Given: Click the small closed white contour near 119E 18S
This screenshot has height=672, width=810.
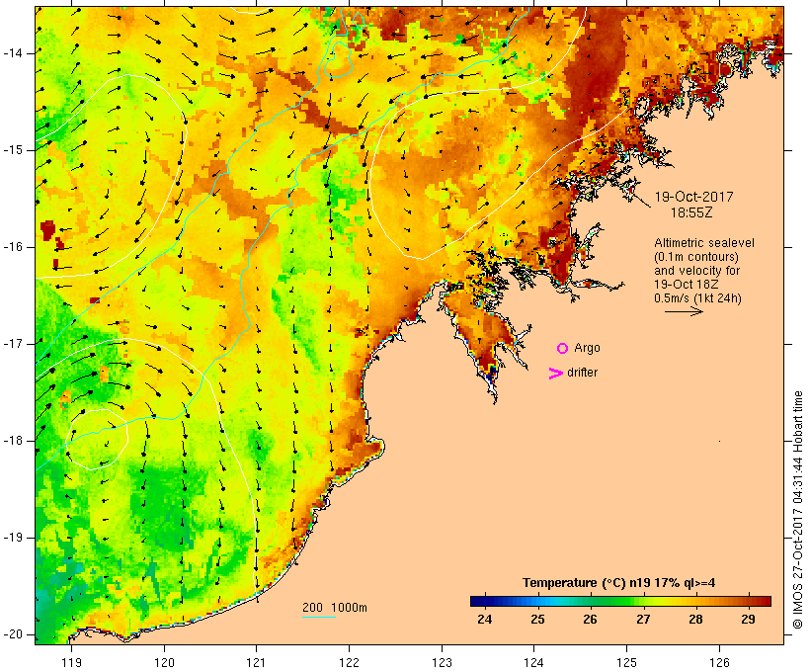Looking at the screenshot, I should point(98,440).
